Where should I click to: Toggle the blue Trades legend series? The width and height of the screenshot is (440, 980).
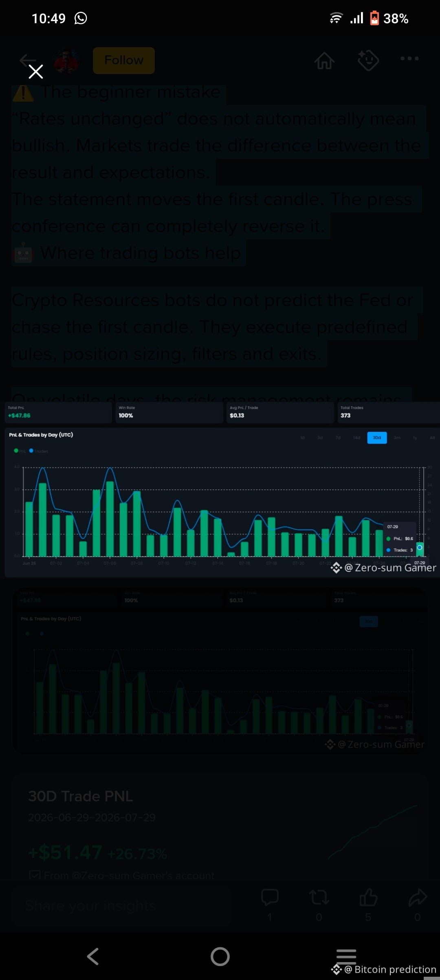(x=39, y=451)
